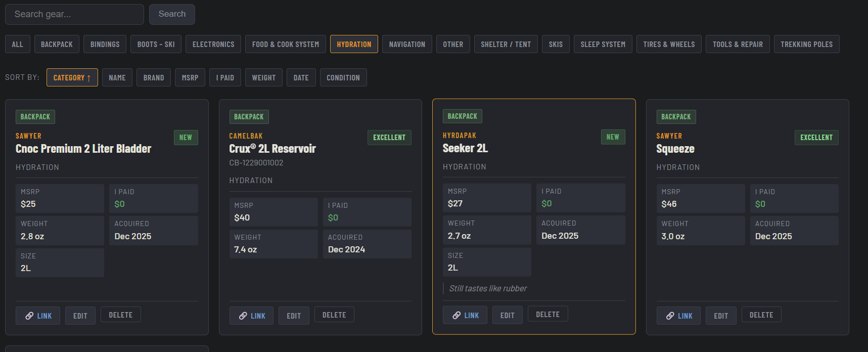Click the NEW badge on Cnoc Premium card

pyautogui.click(x=186, y=138)
